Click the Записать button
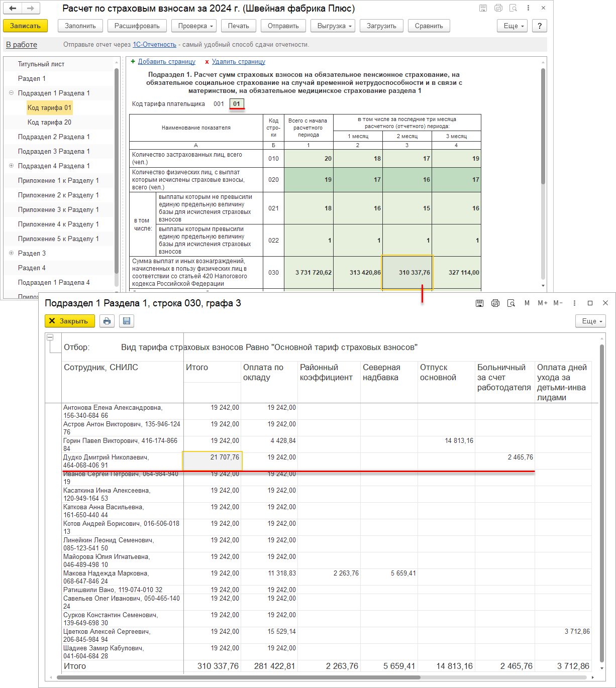Screen dimensions: 616x688 pos(25,26)
